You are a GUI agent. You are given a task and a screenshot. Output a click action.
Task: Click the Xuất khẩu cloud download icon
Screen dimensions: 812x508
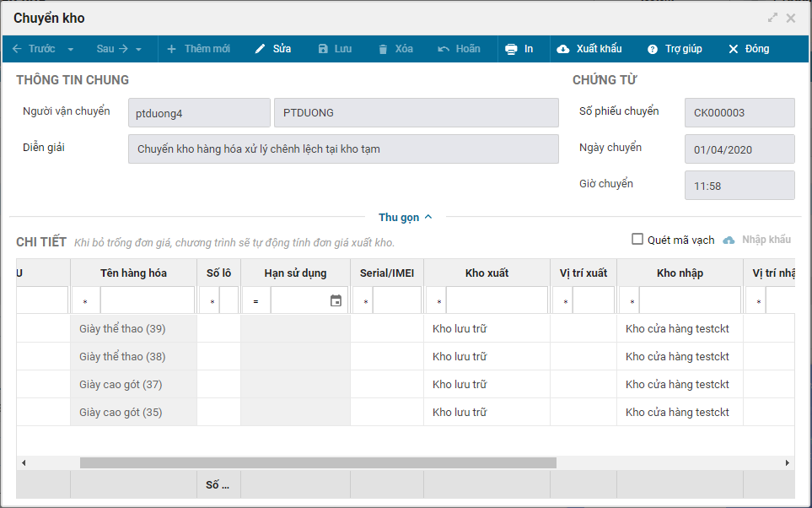pyautogui.click(x=563, y=49)
